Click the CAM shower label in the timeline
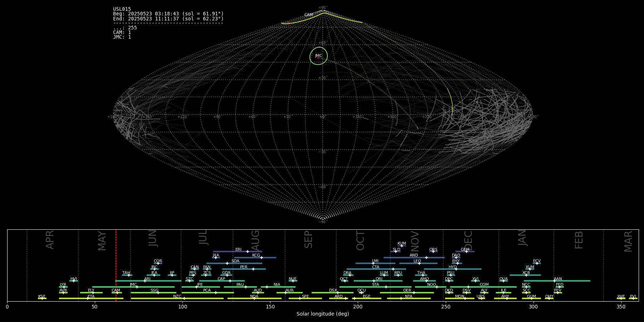This screenshot has width=644, height=322. pyautogui.click(x=116, y=290)
